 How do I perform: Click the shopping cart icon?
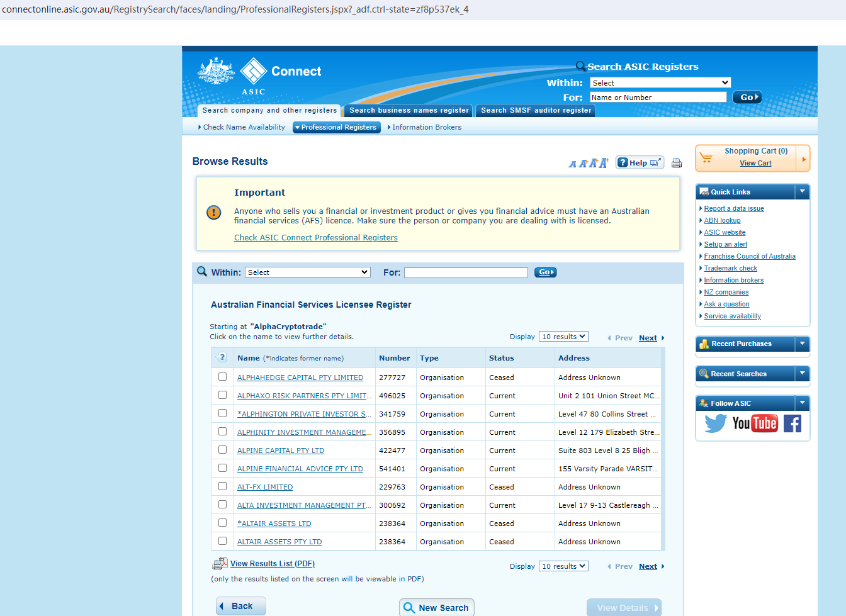click(706, 157)
